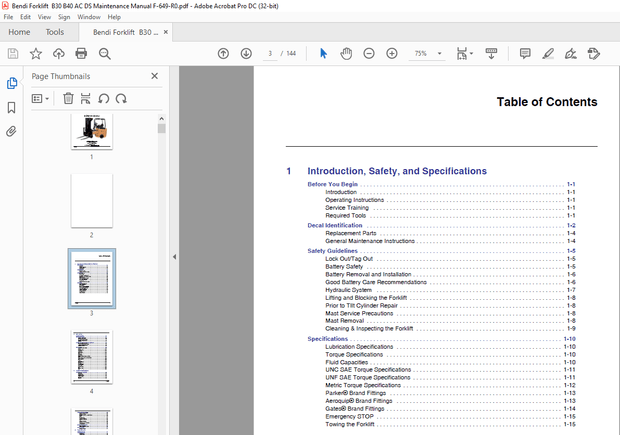This screenshot has width=620, height=435.
Task: Click the thumbnails panel scrollbar handle
Action: coord(161,129)
